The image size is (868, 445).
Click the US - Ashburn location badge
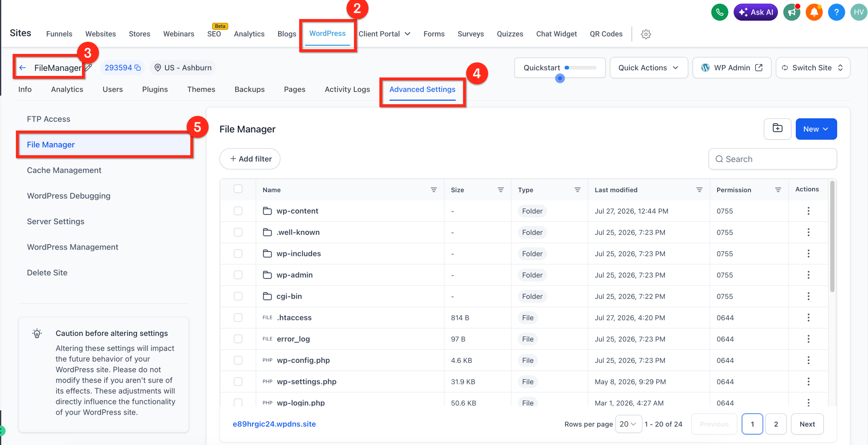[x=183, y=68]
